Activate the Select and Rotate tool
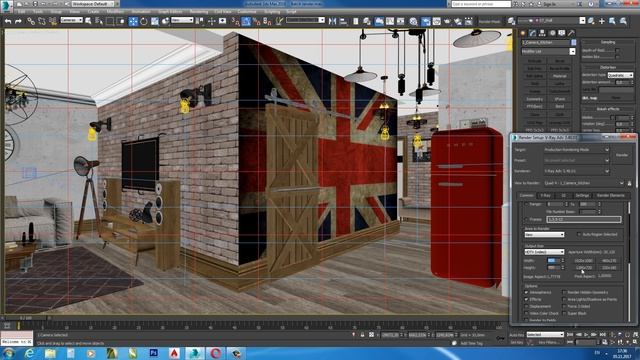640x360 pixels. 144,21
